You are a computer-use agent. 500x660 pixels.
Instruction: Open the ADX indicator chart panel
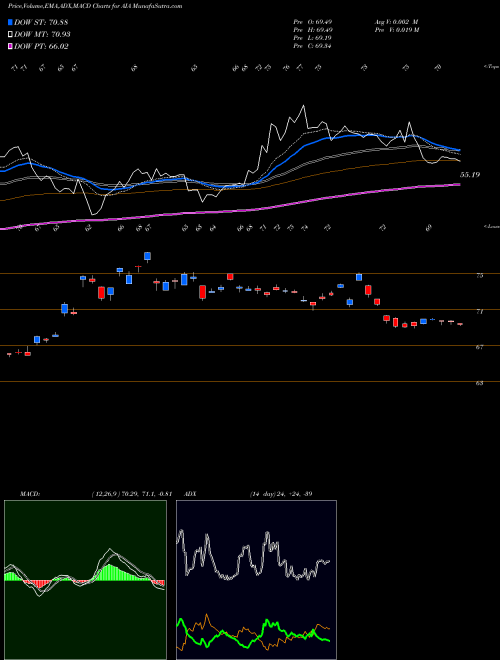click(x=256, y=580)
